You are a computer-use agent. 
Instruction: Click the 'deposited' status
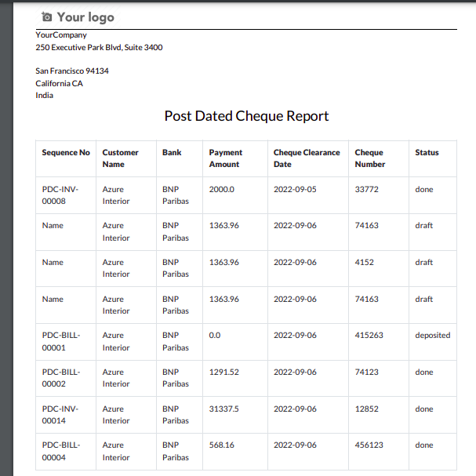coord(433,336)
